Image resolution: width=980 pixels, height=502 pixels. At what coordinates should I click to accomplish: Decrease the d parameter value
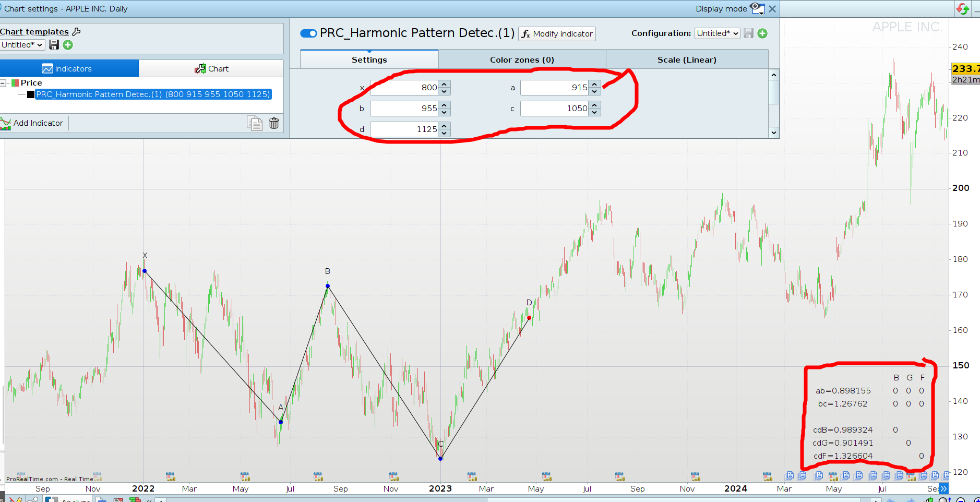click(x=444, y=133)
